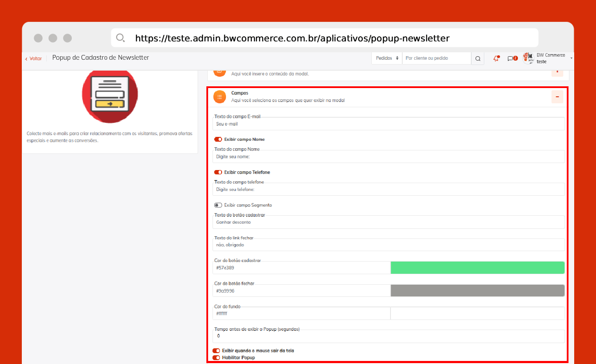Collapse the Campos section with minus button
The height and width of the screenshot is (364, 596).
tap(557, 97)
